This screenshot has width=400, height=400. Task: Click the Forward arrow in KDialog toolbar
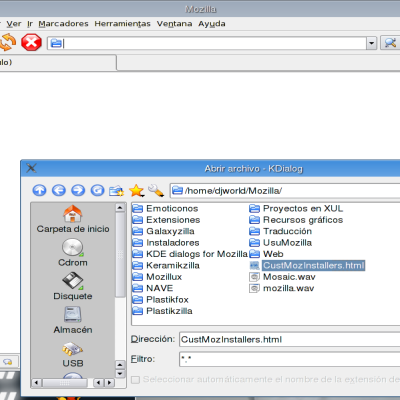78,190
